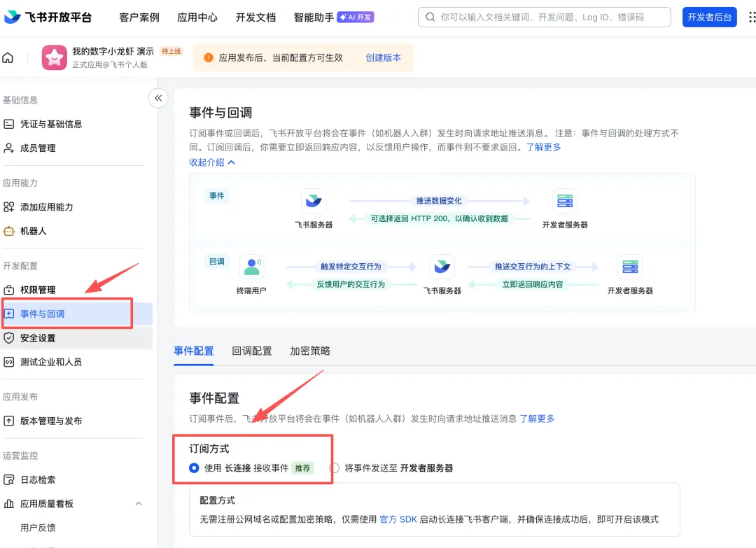Click the home icon
The height and width of the screenshot is (548, 756).
pos(8,58)
